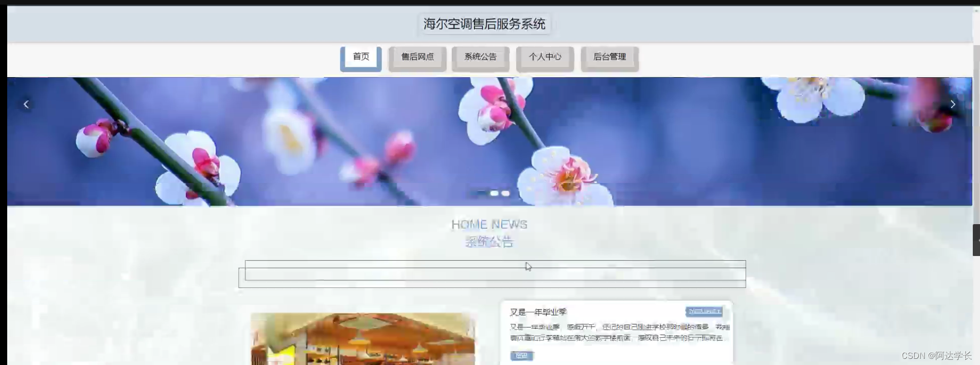Viewport: 980px width, 365px height.
Task: Go to 个人中心 page
Action: click(545, 58)
